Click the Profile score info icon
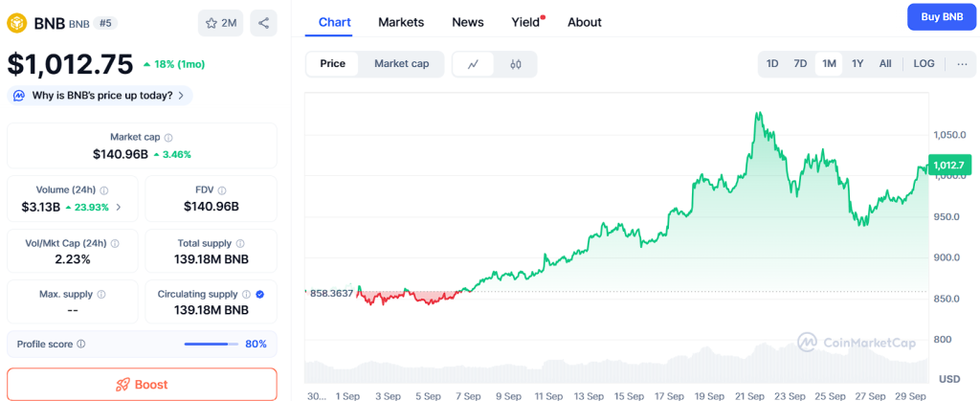 point(81,344)
